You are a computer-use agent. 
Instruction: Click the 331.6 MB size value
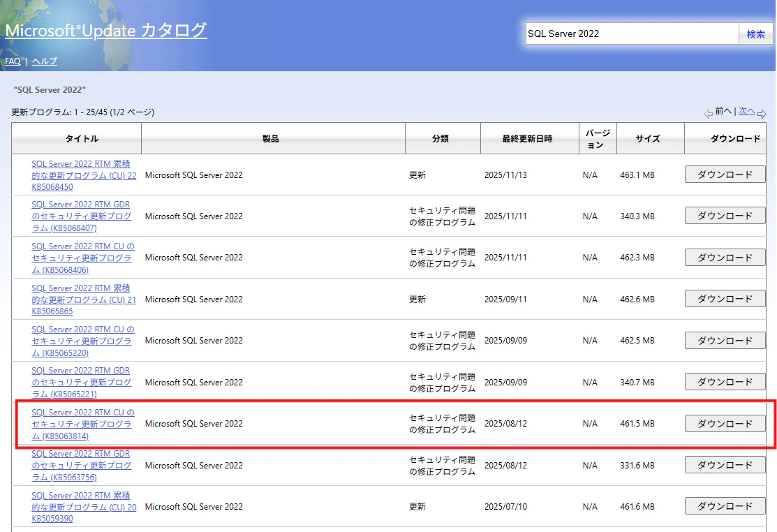(637, 465)
